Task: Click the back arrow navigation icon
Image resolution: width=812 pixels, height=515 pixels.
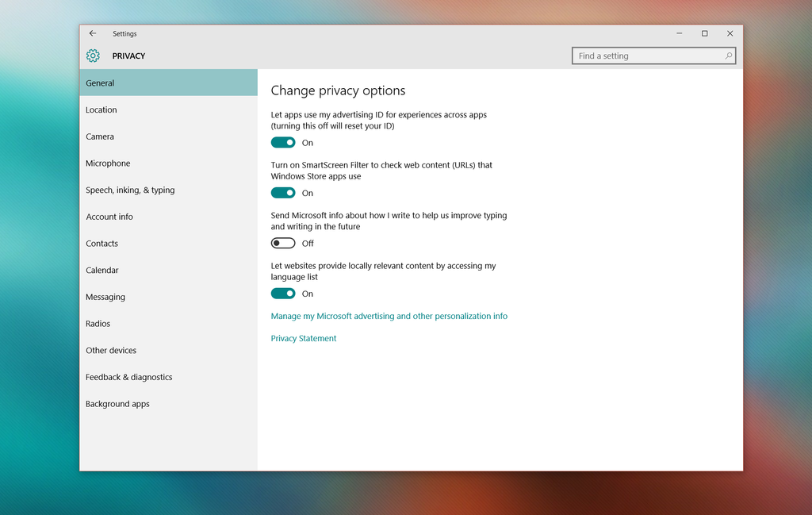Action: point(93,33)
